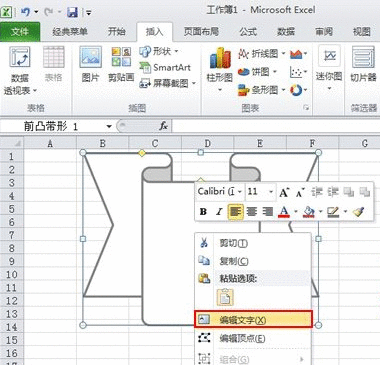Click the Bring Forward icon in mini toolbar
The height and width of the screenshot is (365, 380).
click(349, 192)
